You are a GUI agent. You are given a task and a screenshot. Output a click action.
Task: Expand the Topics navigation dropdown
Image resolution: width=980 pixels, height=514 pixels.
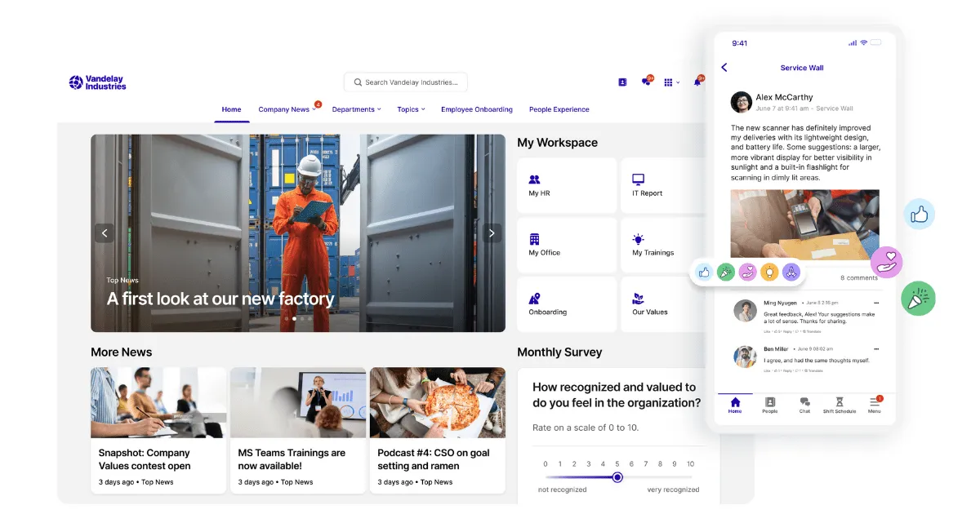pos(411,109)
